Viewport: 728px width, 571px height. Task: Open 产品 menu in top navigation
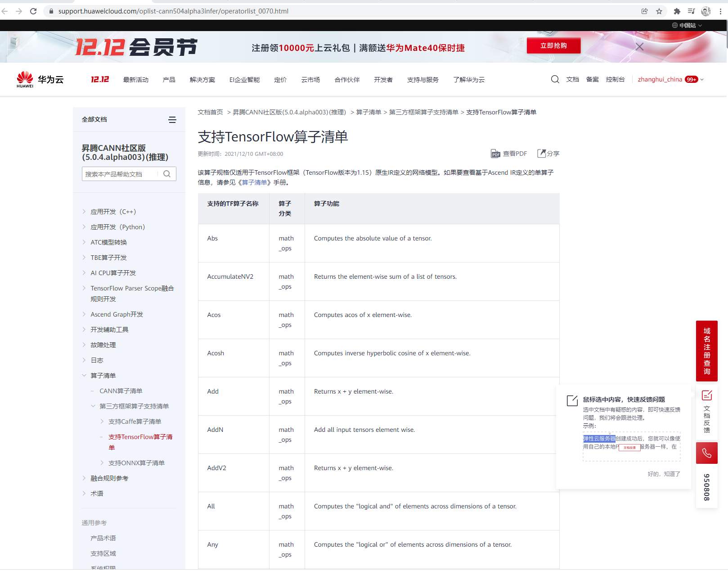[x=169, y=80]
